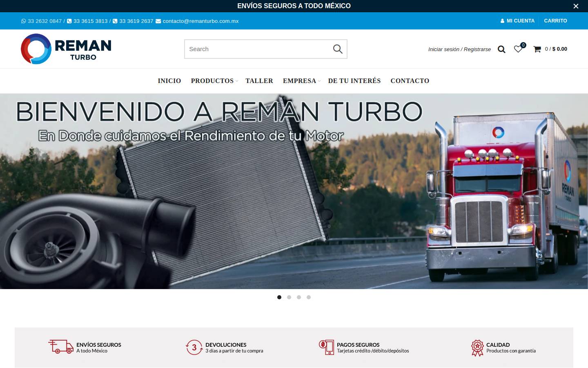Open shopping cart icon
This screenshot has height=368, width=588.
[x=537, y=49]
